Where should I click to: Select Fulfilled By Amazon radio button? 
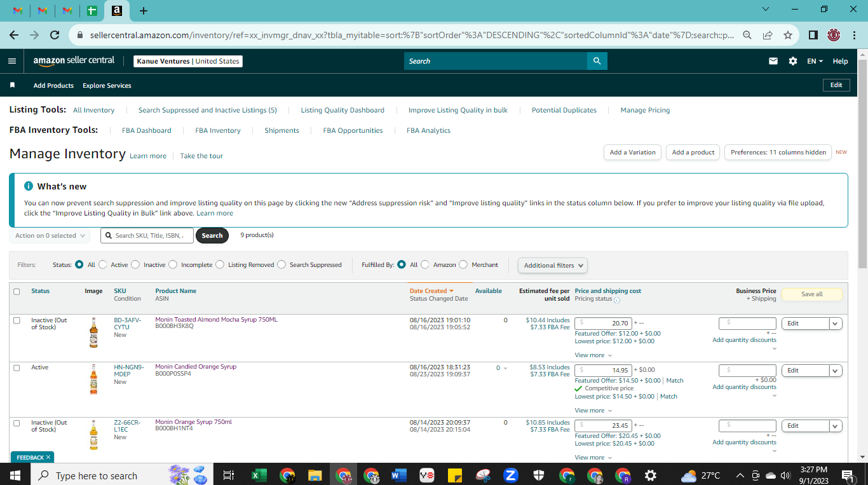point(425,264)
